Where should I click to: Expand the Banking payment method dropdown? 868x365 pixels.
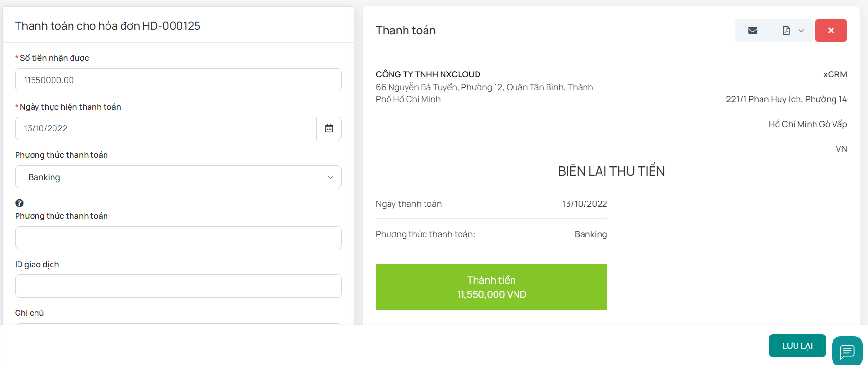coord(178,177)
